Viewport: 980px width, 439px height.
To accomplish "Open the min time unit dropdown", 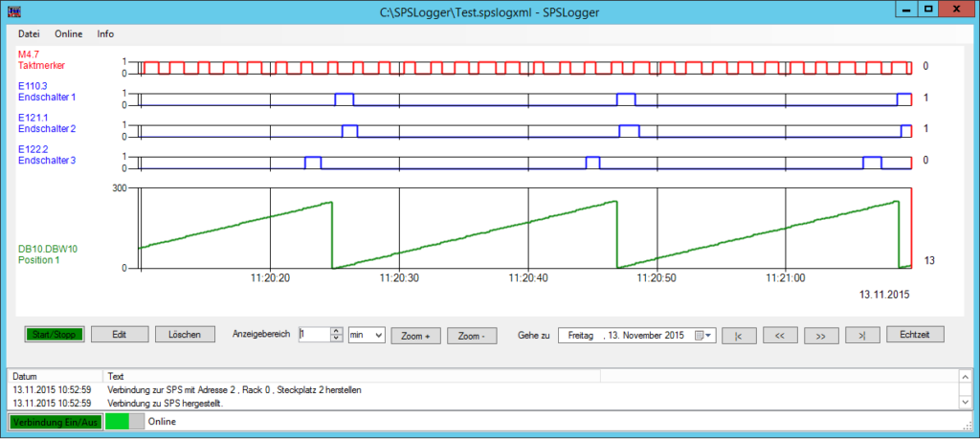I will click(x=367, y=335).
